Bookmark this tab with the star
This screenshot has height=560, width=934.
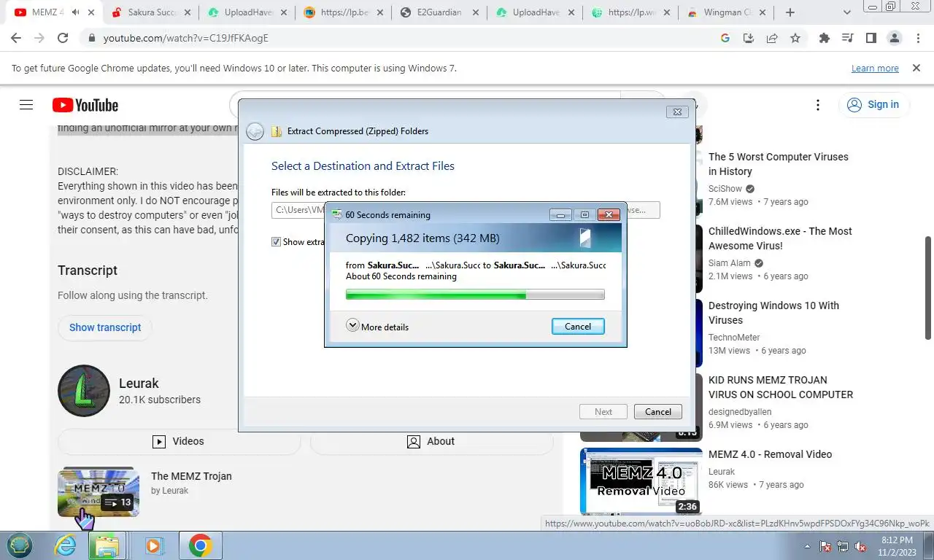(795, 38)
